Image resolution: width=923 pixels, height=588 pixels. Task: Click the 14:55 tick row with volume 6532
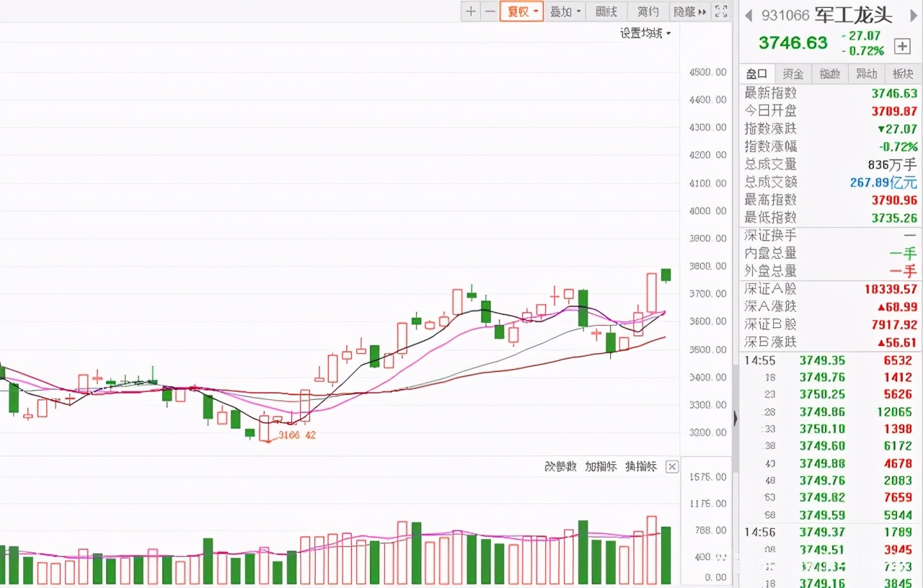point(831,360)
